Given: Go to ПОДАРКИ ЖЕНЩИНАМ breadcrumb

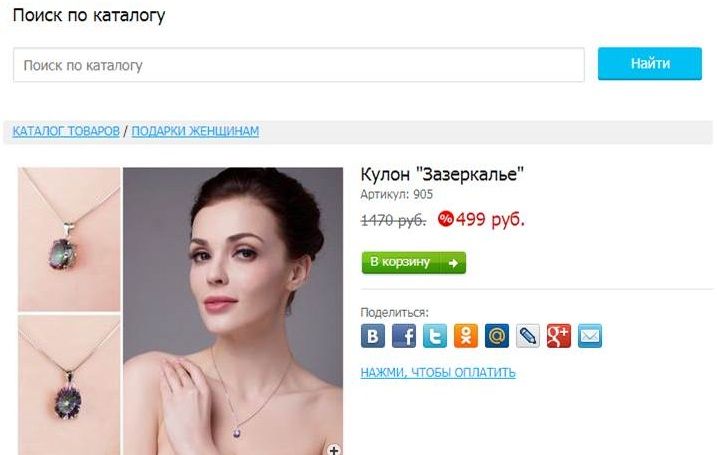Looking at the screenshot, I should [x=195, y=131].
